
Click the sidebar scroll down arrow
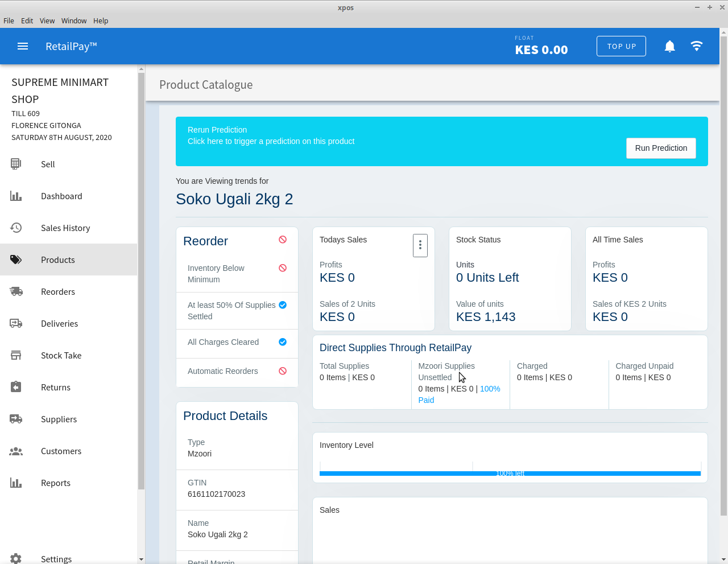[x=142, y=559]
